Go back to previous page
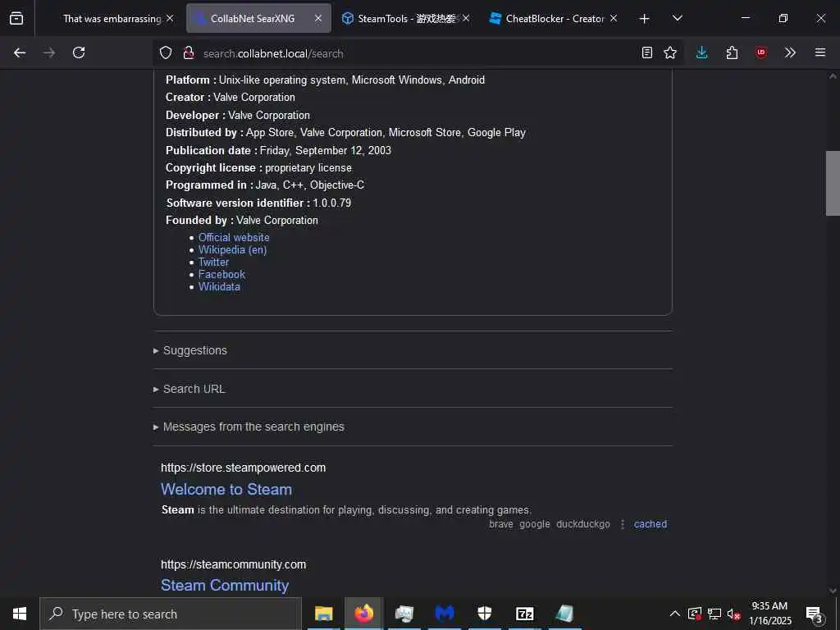The width and height of the screenshot is (840, 630). click(x=20, y=52)
